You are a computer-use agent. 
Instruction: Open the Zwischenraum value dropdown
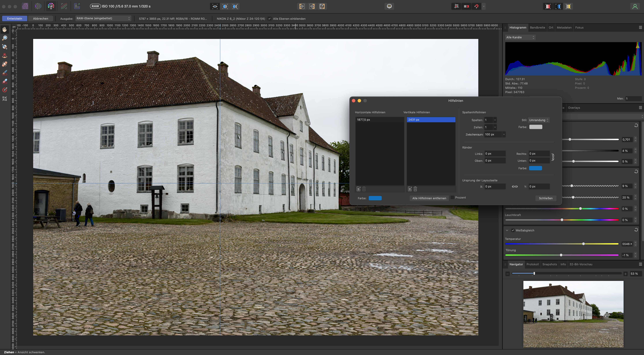pyautogui.click(x=504, y=135)
